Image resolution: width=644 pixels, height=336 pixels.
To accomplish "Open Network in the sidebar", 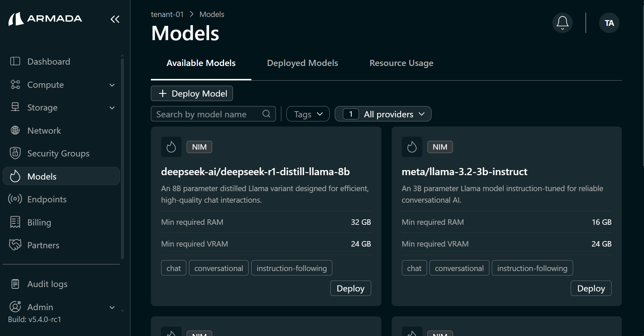I will coord(61,131).
